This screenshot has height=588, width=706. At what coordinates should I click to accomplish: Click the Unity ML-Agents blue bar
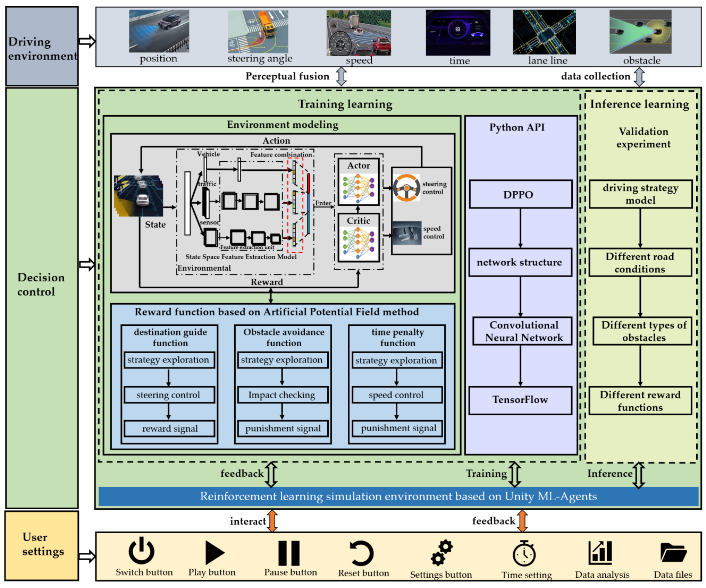click(398, 497)
